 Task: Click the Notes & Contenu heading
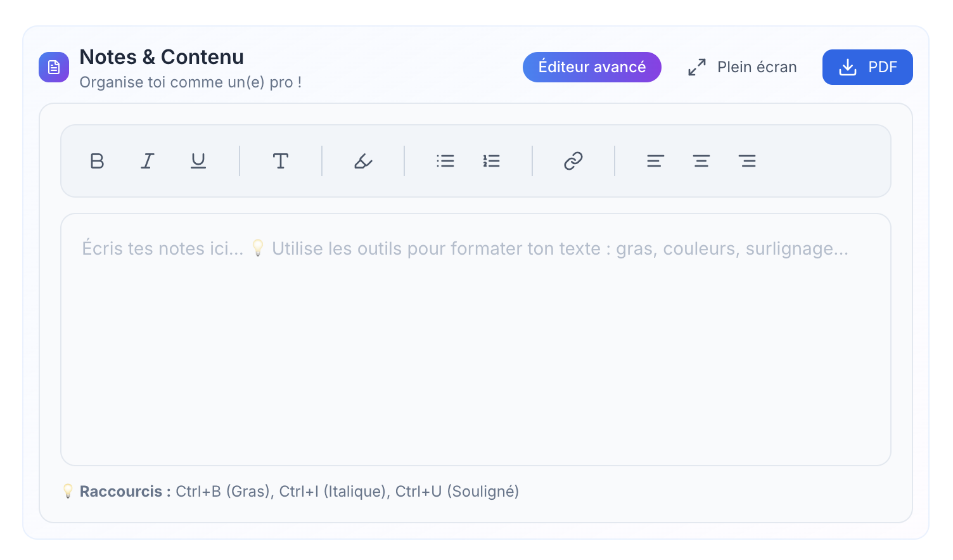162,57
